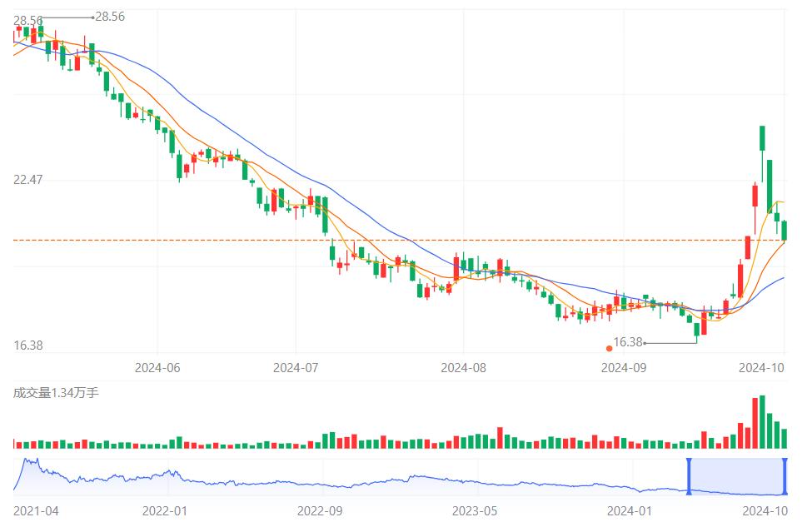Click the 2024-09 date axis label
Viewport: 812px width, 532px height.
(x=624, y=366)
